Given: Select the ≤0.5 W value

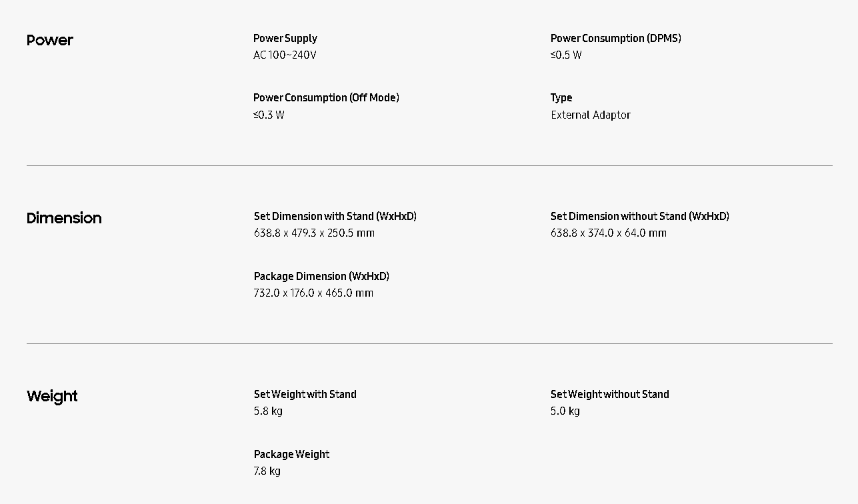Looking at the screenshot, I should pos(566,55).
